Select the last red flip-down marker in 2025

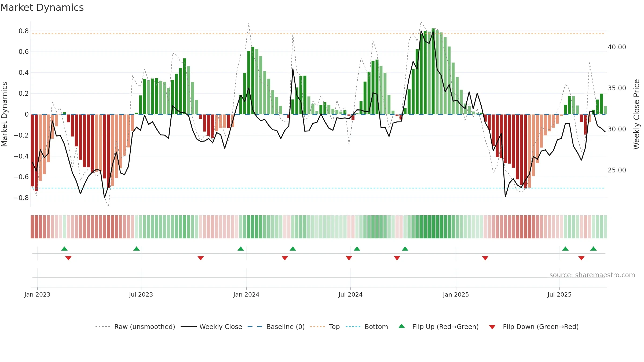click(581, 258)
